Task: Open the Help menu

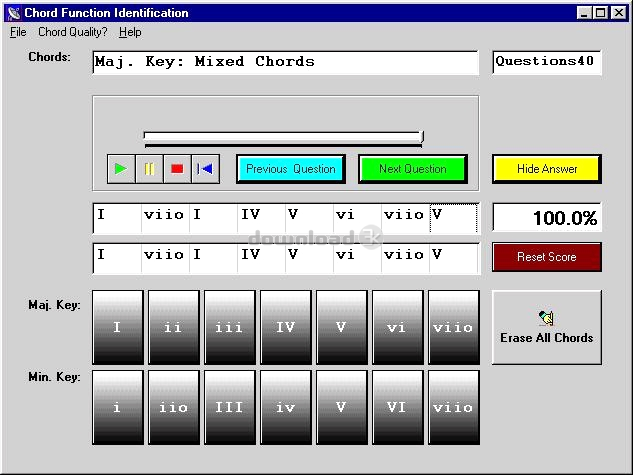Action: (130, 32)
